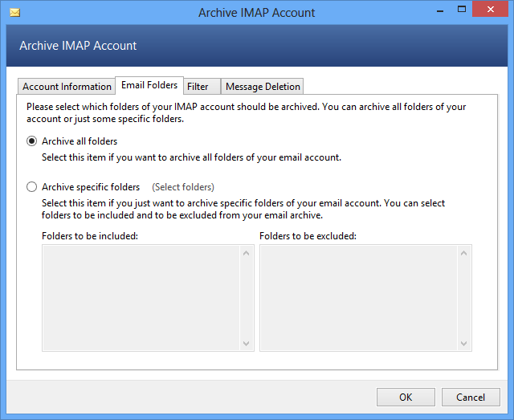Choose the Archive specific folders radio button

pos(32,187)
